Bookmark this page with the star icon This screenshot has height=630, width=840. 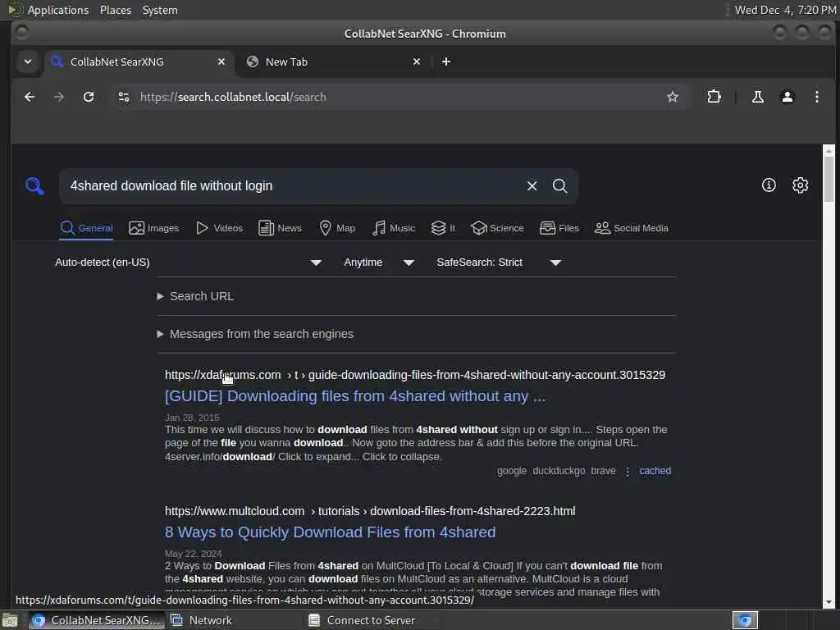coord(673,97)
